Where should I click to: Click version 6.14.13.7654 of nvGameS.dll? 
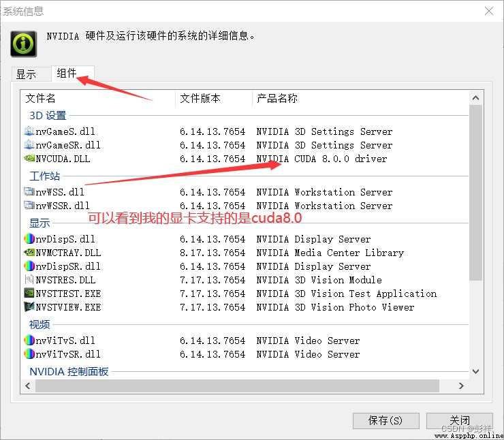tap(212, 131)
